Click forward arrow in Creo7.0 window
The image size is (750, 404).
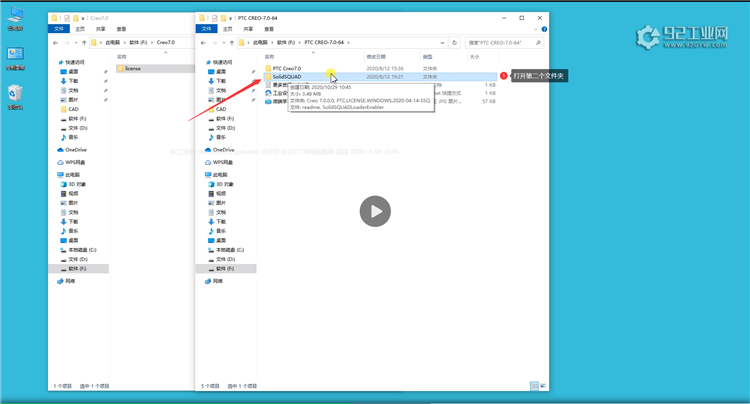(x=66, y=43)
